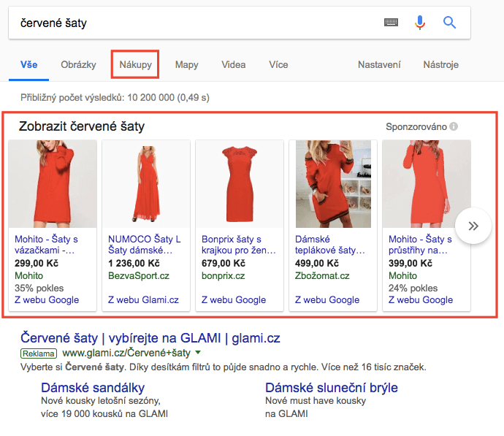The width and height of the screenshot is (504, 436).
Task: Open the Dámské sluneční brýle sitelink
Action: coord(331,387)
